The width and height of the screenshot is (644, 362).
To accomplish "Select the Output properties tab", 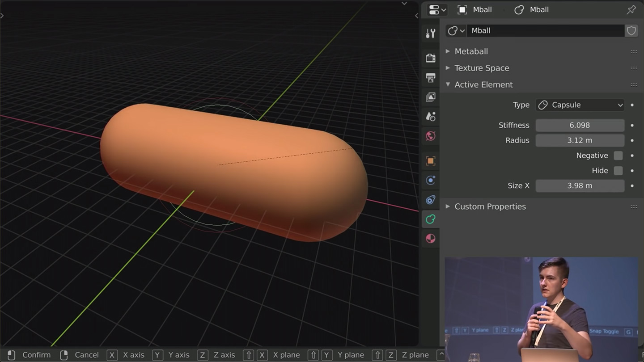I will [430, 78].
